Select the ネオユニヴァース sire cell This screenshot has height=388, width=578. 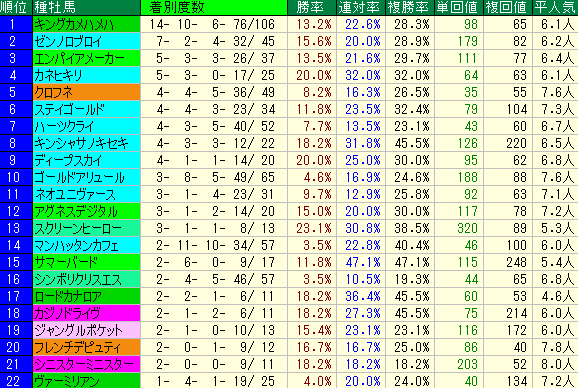pyautogui.click(x=86, y=194)
